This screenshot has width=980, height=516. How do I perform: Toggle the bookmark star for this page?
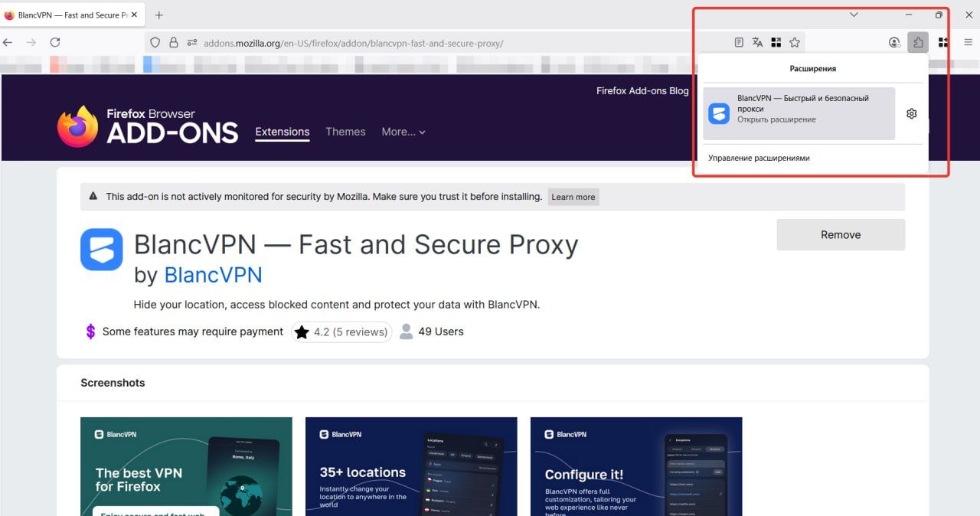tap(795, 42)
